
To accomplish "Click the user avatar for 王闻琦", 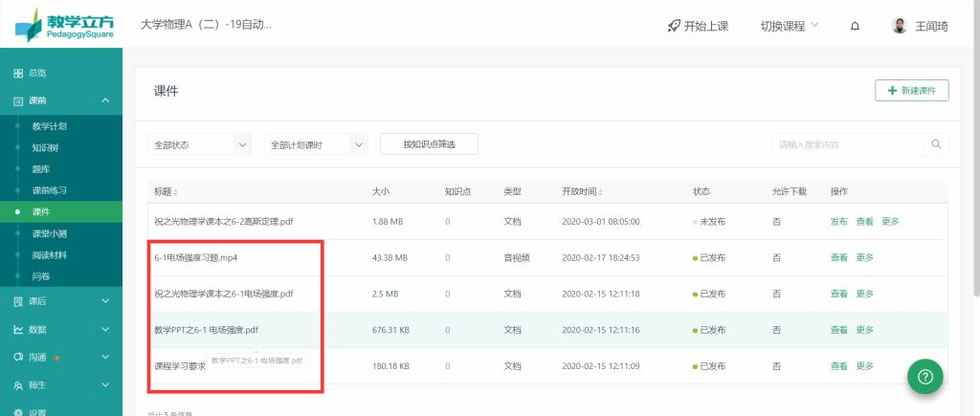I will point(899,26).
